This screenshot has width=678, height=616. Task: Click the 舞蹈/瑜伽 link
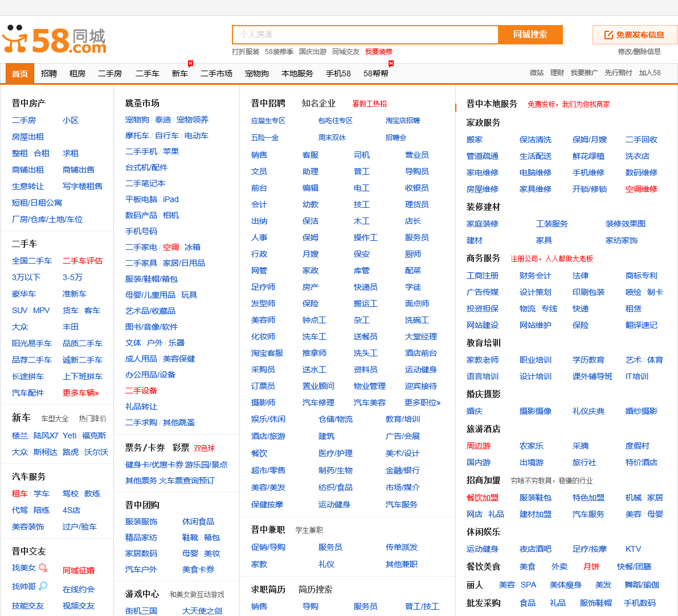click(x=642, y=585)
